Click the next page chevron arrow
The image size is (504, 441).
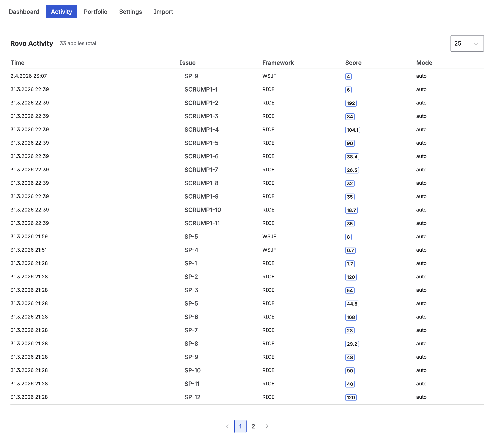click(x=267, y=427)
